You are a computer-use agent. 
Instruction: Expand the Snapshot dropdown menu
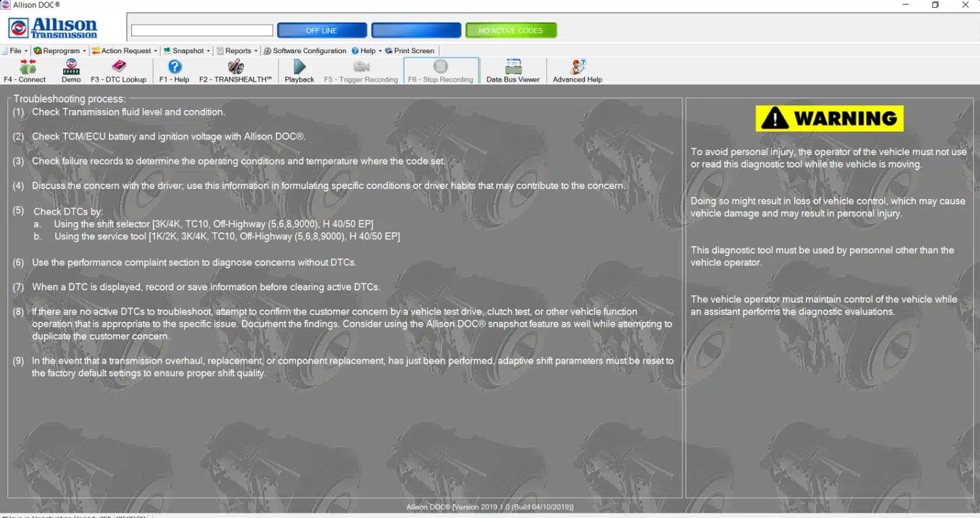click(186, 50)
